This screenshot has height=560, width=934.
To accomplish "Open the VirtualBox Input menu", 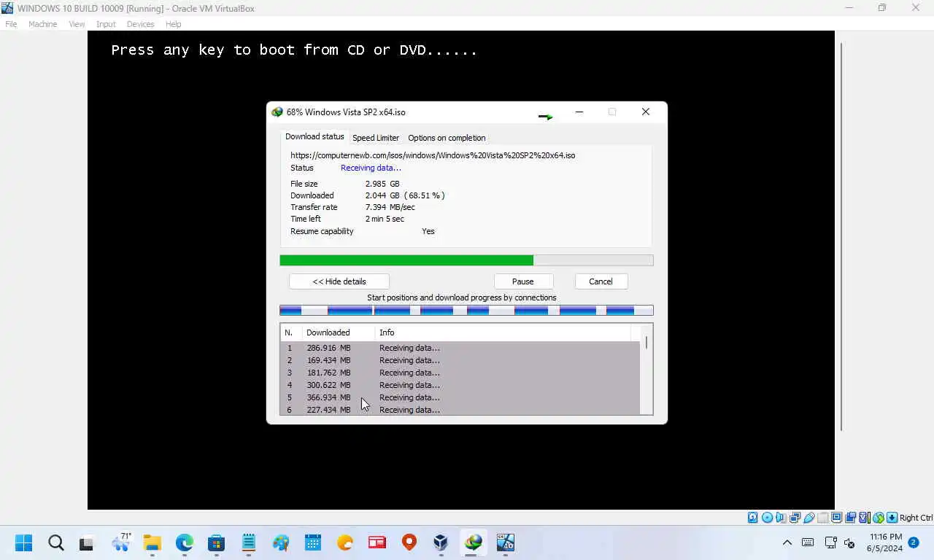I will 106,24.
